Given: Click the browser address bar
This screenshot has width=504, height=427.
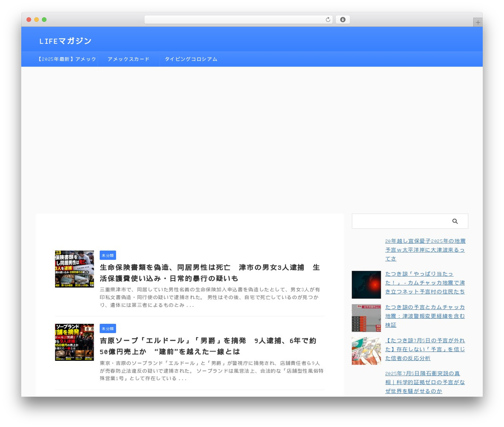Looking at the screenshot, I should pyautogui.click(x=238, y=20).
